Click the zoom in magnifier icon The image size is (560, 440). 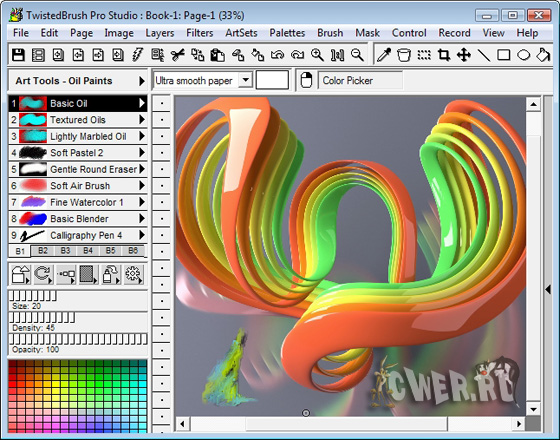[x=317, y=55]
